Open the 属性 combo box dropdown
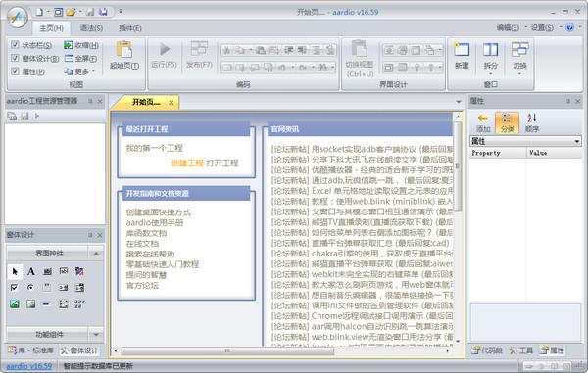588x373 pixels. click(577, 141)
